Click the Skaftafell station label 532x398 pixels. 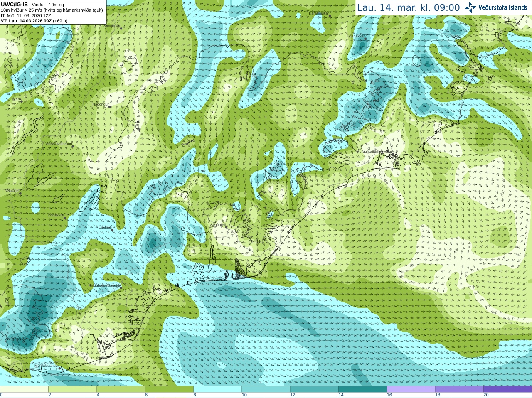click(x=217, y=225)
